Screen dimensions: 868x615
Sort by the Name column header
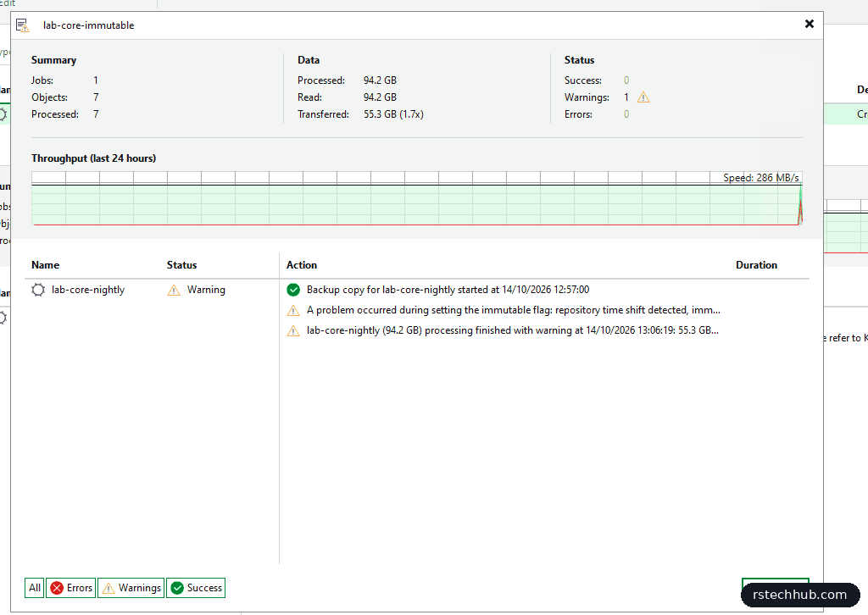click(x=46, y=265)
